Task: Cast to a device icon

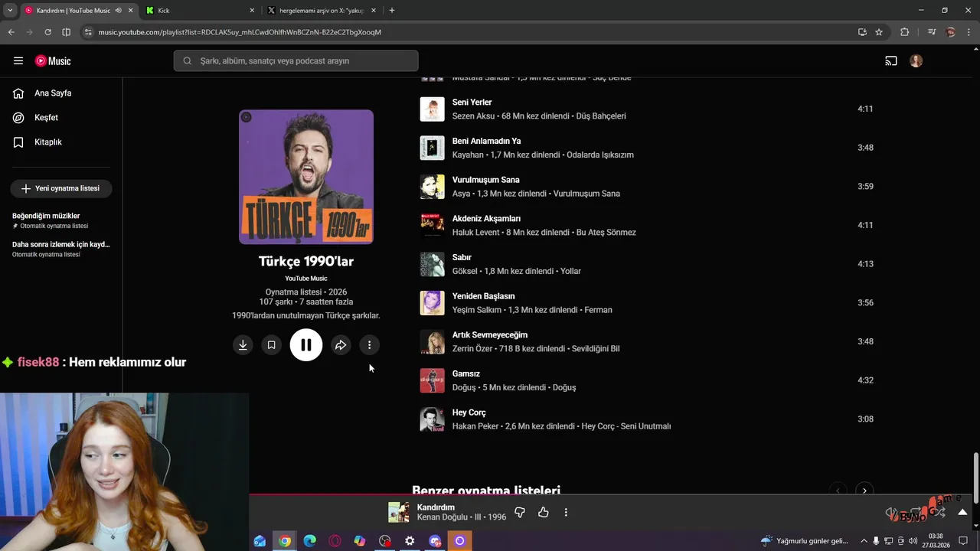Action: click(x=891, y=60)
